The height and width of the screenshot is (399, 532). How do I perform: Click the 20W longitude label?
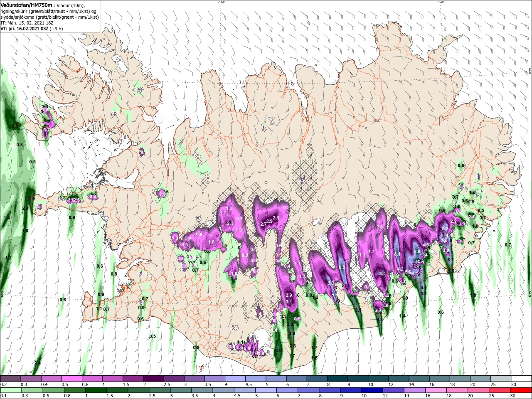pyautogui.click(x=221, y=2)
